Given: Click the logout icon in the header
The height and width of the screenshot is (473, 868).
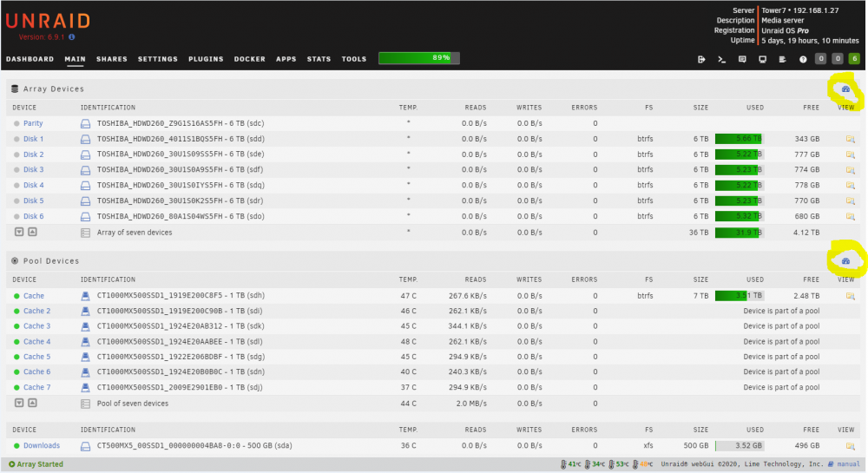Looking at the screenshot, I should 700,59.
